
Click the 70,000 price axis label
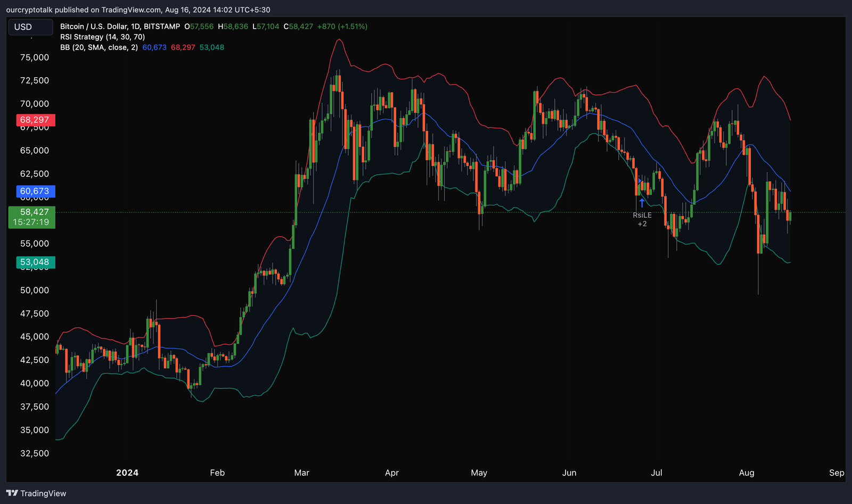[35, 104]
